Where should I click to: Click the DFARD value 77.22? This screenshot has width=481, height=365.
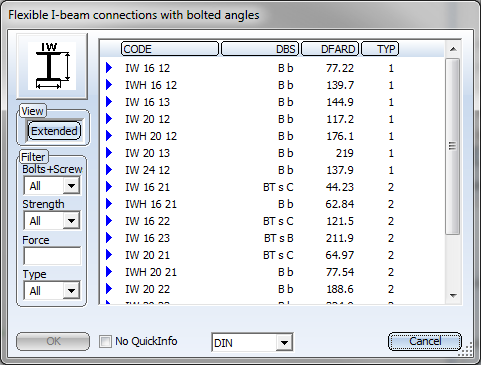[340, 68]
